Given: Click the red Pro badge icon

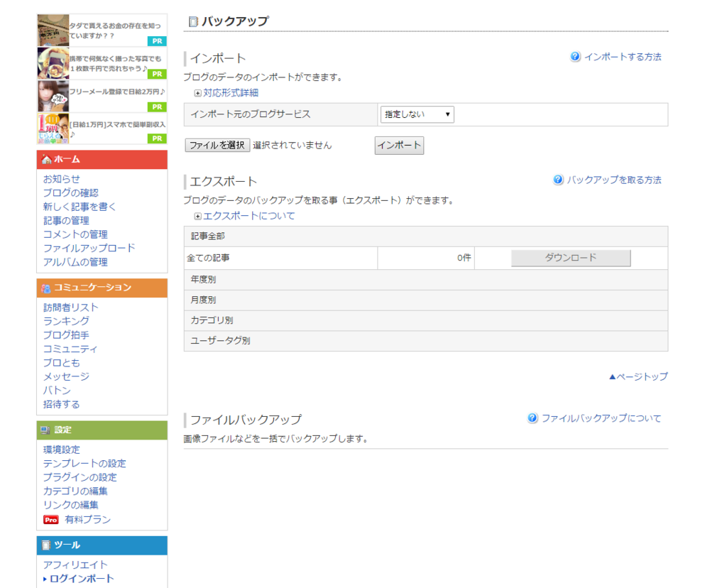Looking at the screenshot, I should 51,520.
